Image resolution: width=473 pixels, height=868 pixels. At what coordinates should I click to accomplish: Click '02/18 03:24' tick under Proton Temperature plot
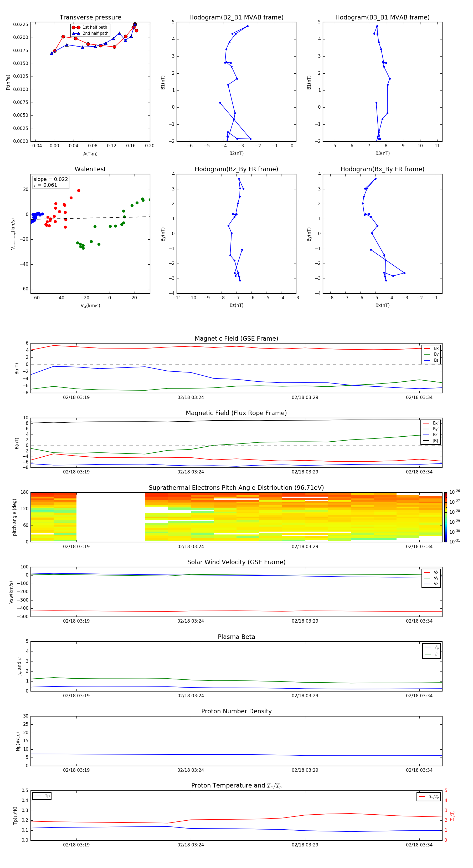tap(191, 845)
